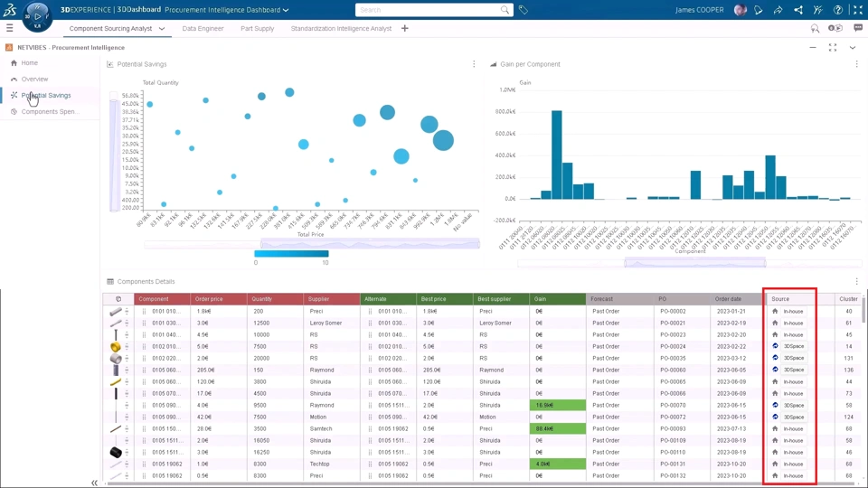Expand Component Sourcing Analyst tab dropdown
The height and width of the screenshot is (488, 868).
(x=162, y=28)
